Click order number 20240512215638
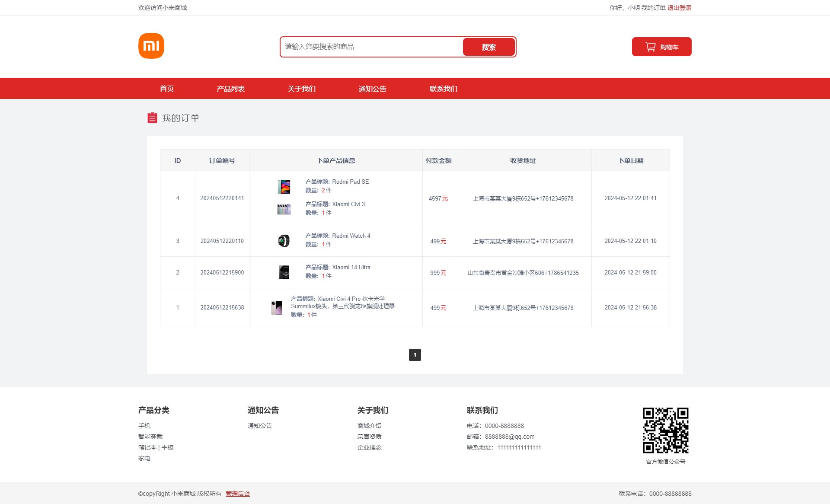This screenshot has width=830, height=504. (x=222, y=307)
